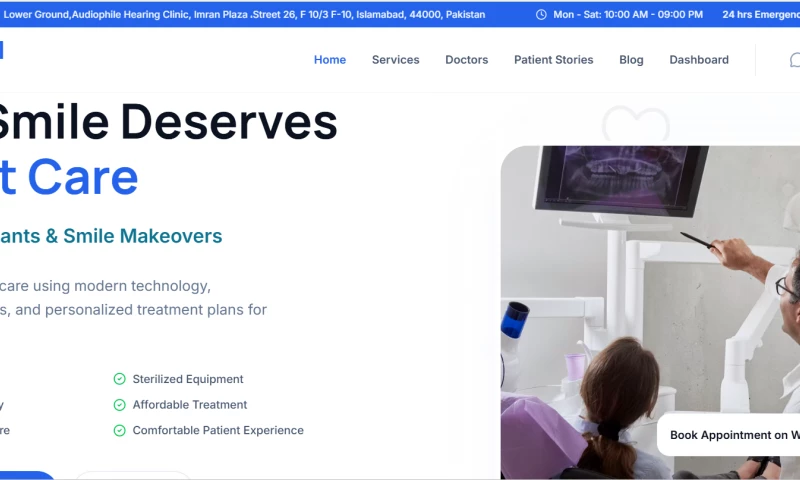Image resolution: width=800 pixels, height=480 pixels.
Task: Click the green check icon beside Sterilized Equipment
Action: click(119, 378)
